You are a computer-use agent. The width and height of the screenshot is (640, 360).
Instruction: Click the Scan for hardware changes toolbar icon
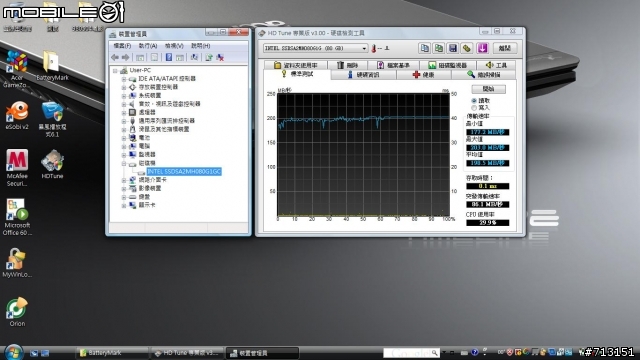tap(194, 58)
